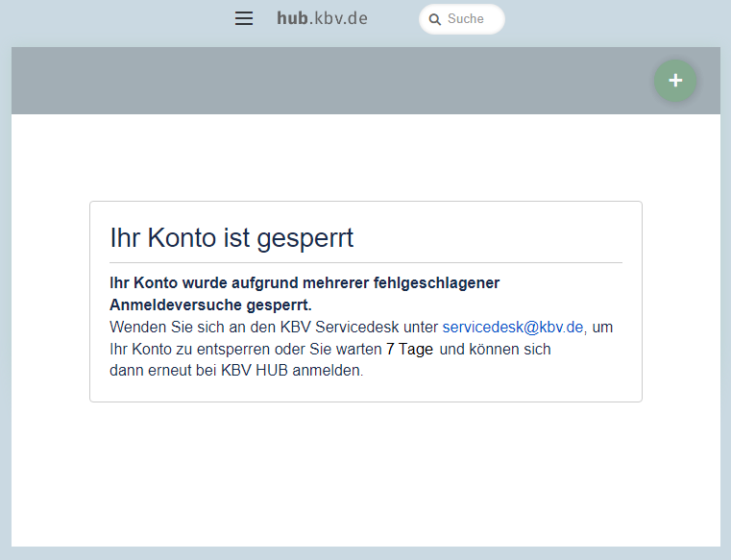Click the magnifying glass search icon
This screenshot has width=731, height=560.
435,19
